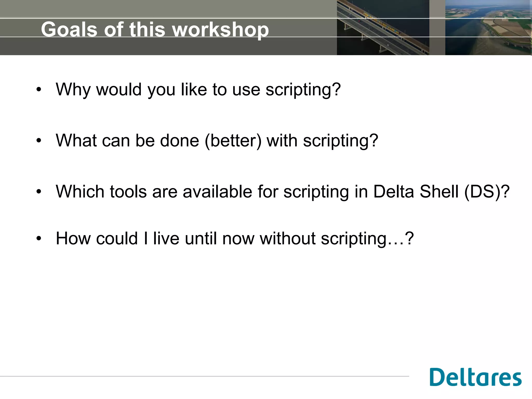This screenshot has width=532, height=399.
Task: Click the aerial coastline photo in the header
Action: pos(488,27)
